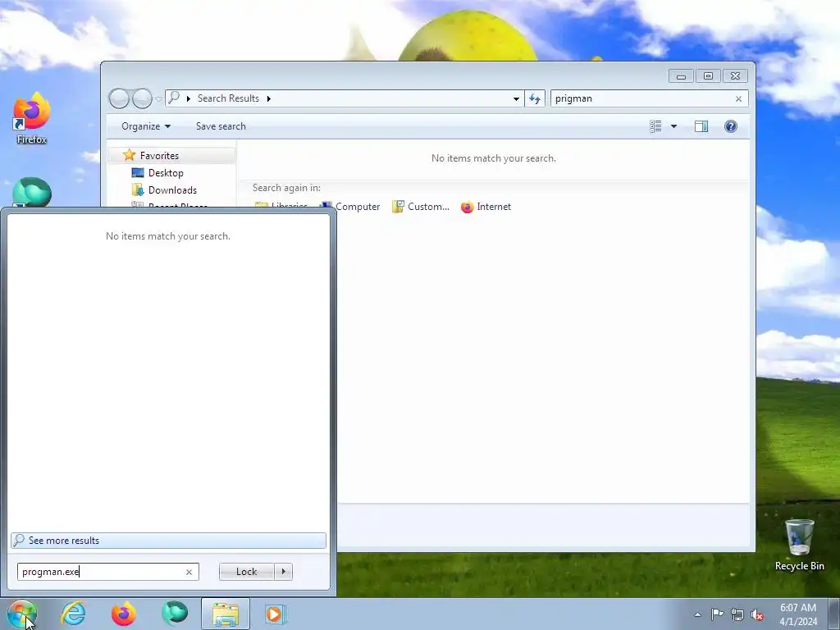Open the network status tray icon
The image size is (840, 630).
pos(737,614)
